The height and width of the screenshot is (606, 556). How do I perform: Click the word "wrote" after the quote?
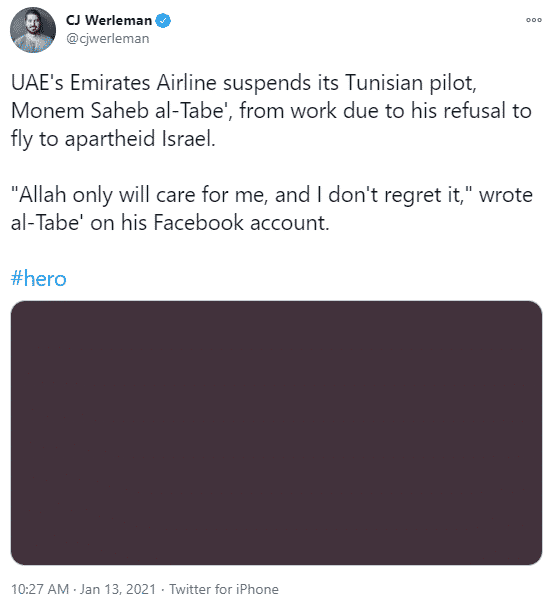click(x=506, y=195)
